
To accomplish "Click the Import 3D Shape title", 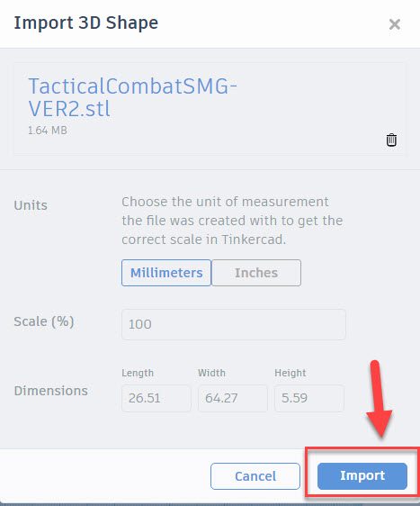I will pyautogui.click(x=86, y=23).
